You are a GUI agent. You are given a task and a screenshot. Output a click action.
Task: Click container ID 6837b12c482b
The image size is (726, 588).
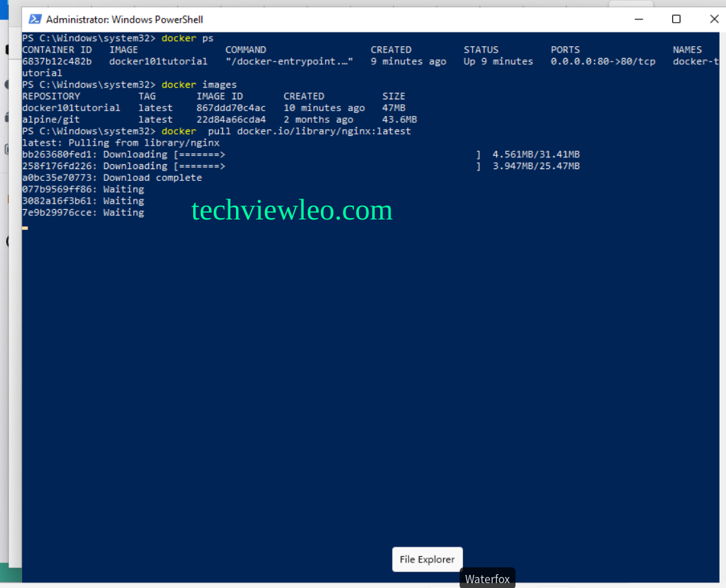(x=57, y=61)
